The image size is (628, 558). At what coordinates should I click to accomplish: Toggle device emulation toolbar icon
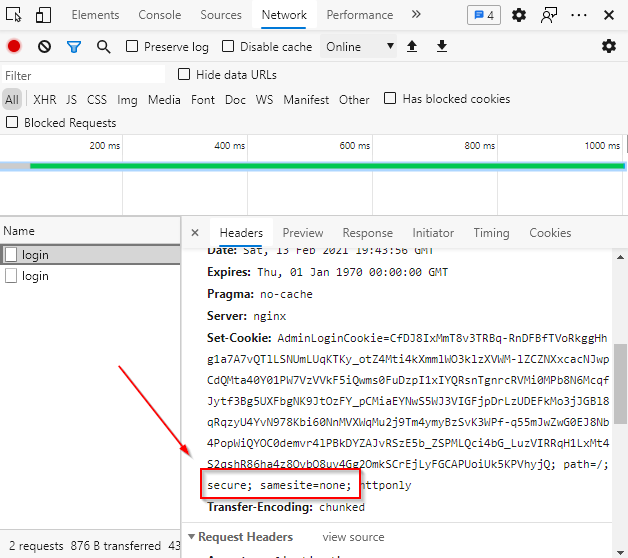tap(43, 15)
